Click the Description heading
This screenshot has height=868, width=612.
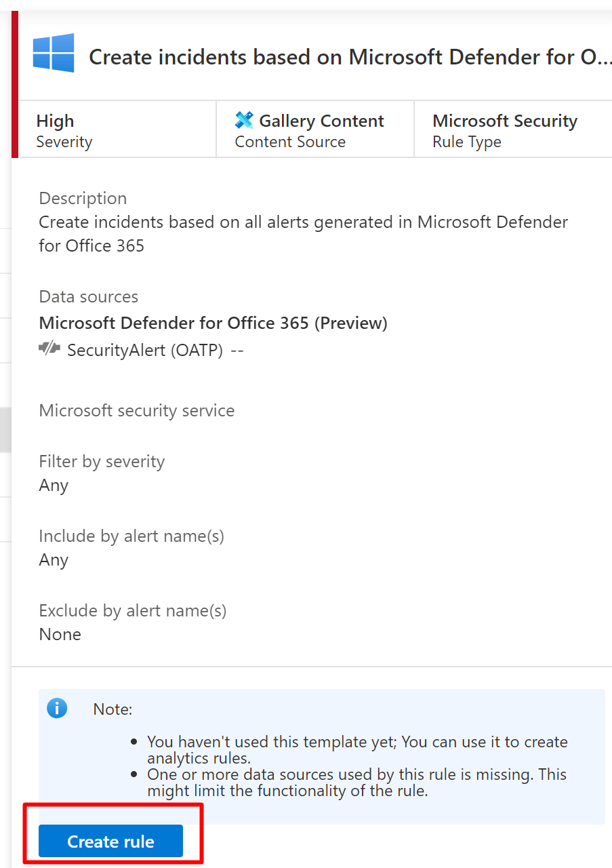(x=83, y=198)
